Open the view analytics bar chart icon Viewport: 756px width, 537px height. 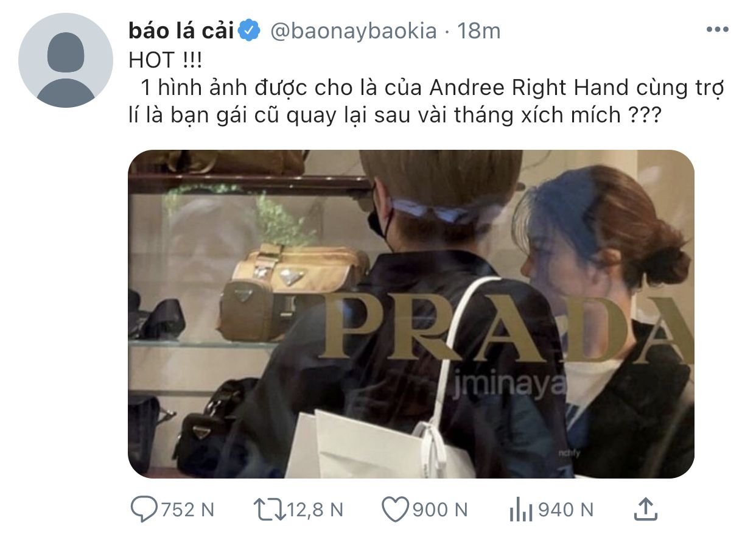tap(520, 510)
